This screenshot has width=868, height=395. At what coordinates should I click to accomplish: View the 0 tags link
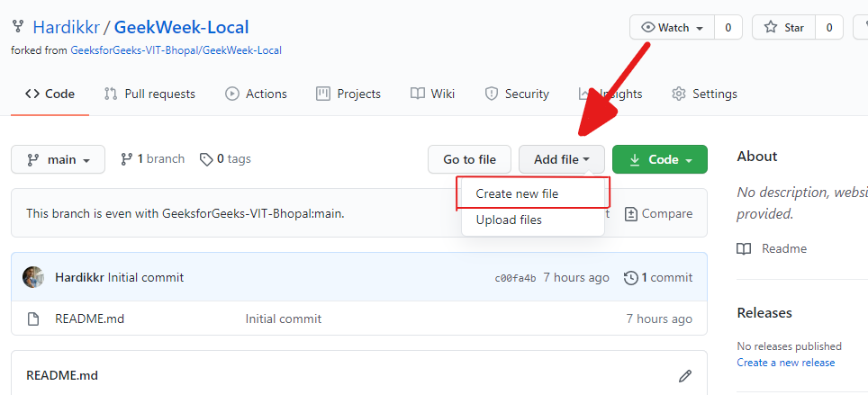tap(225, 159)
